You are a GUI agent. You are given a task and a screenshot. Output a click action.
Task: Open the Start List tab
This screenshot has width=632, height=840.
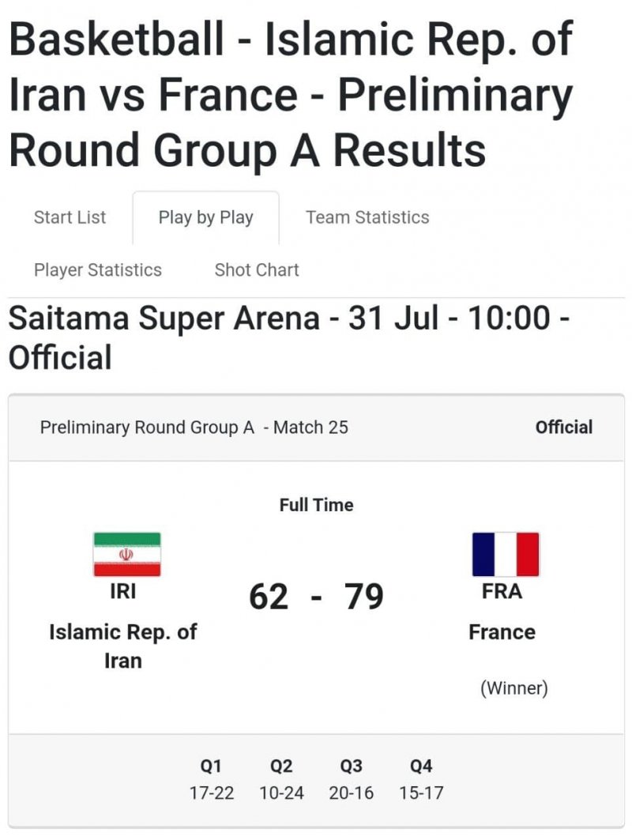[x=70, y=217]
